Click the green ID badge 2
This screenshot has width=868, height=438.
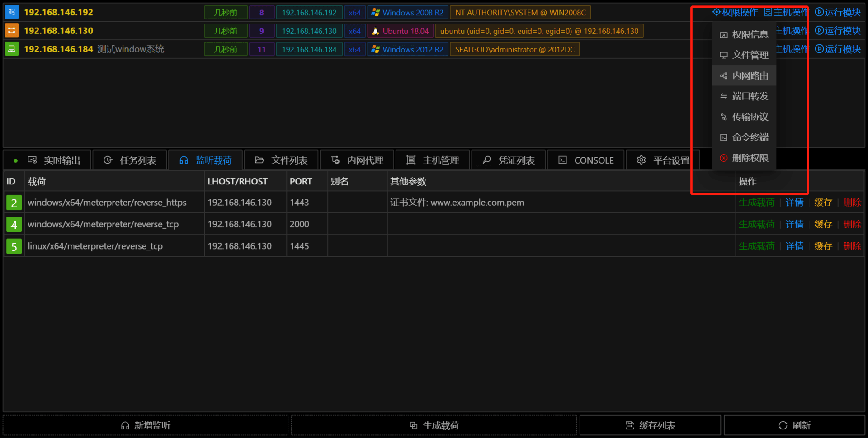coord(14,203)
